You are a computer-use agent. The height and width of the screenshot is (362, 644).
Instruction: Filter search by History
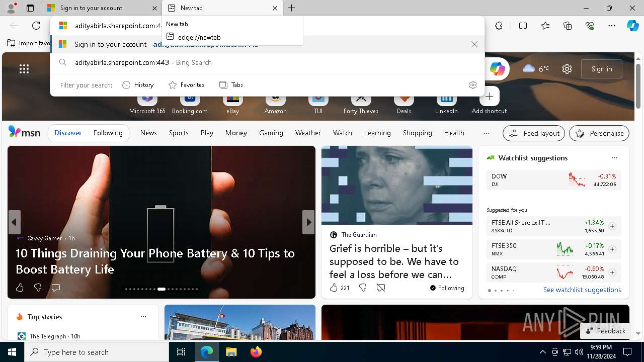point(138,85)
